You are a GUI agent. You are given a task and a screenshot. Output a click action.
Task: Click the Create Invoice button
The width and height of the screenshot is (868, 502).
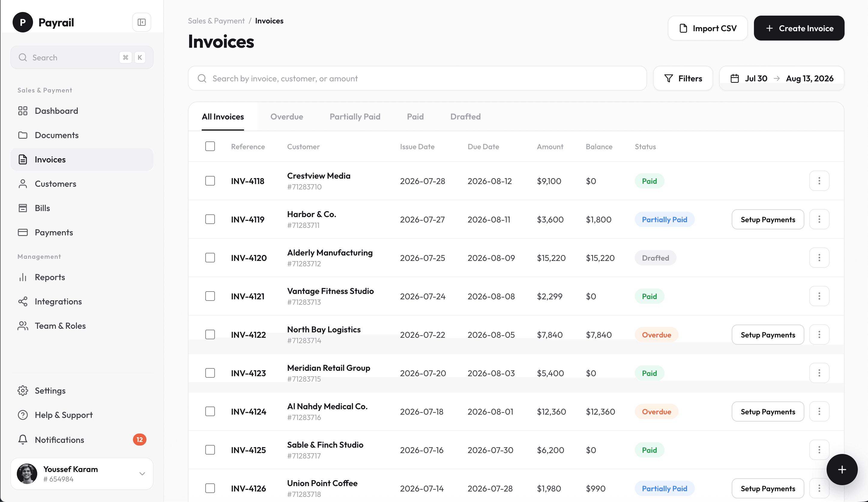click(799, 28)
